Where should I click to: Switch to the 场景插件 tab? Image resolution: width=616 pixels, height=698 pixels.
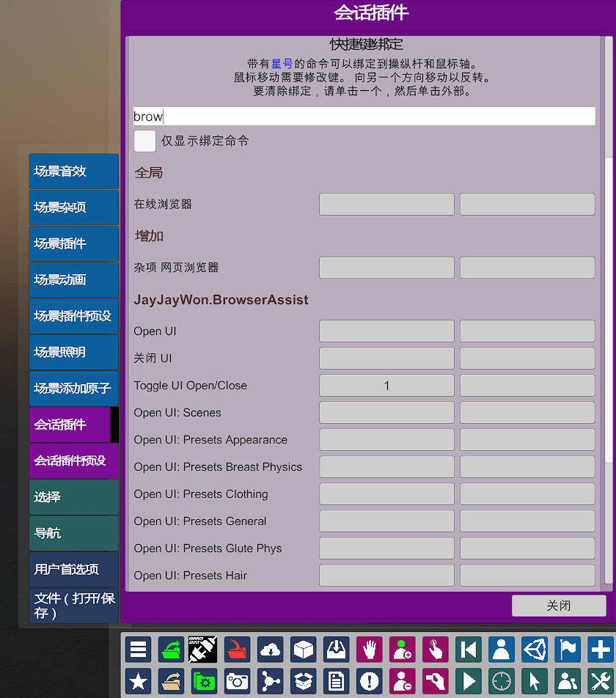73,243
